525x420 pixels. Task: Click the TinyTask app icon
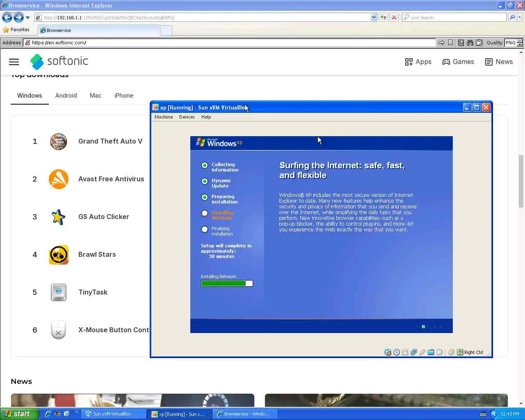click(59, 292)
